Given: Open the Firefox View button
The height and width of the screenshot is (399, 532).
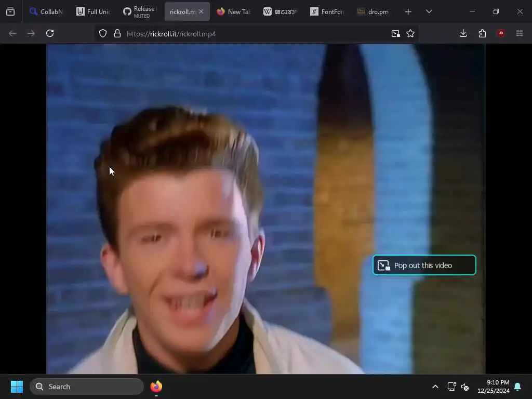Looking at the screenshot, I should click(10, 12).
